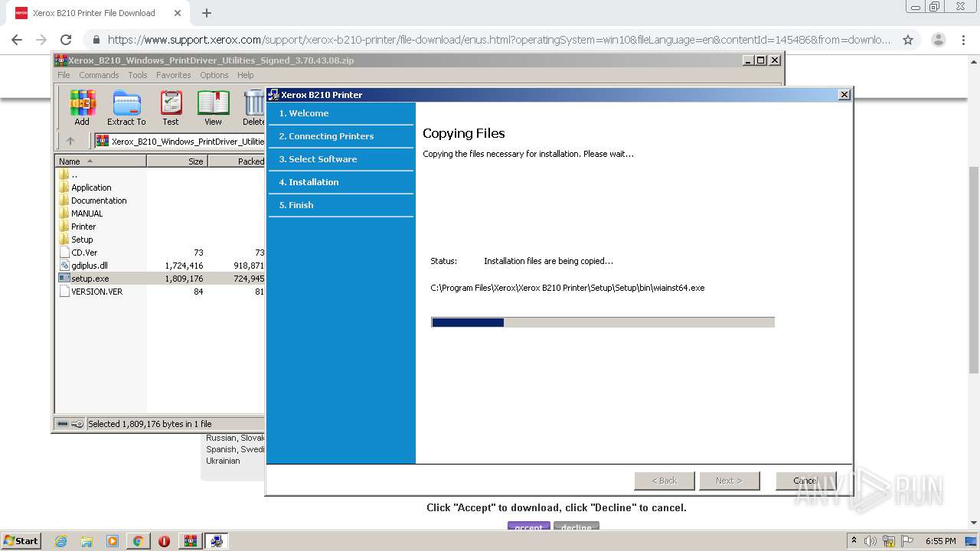Click browser forward arrow
980x551 pixels.
click(x=41, y=40)
